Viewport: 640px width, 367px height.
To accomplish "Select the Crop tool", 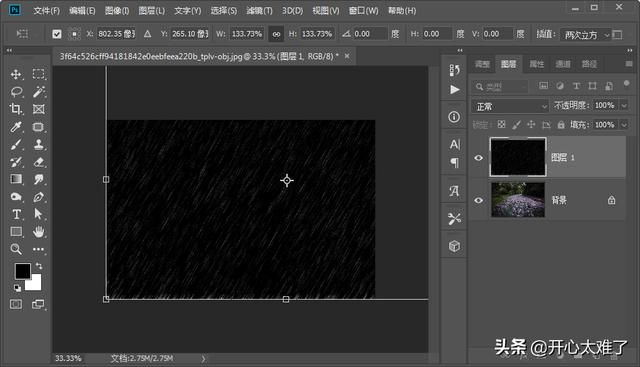I will 16,109.
